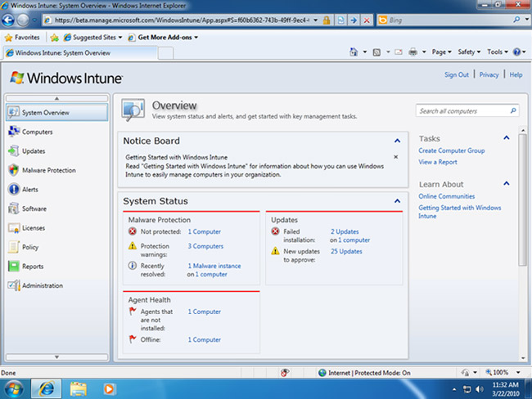The width and height of the screenshot is (532, 399).
Task: Click the Create Computer Group link
Action: point(451,150)
